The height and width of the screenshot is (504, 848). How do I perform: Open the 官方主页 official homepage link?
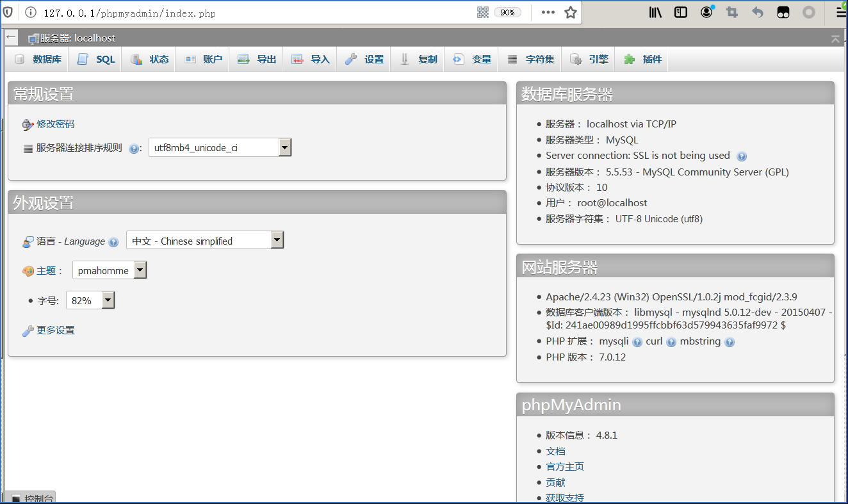565,466
